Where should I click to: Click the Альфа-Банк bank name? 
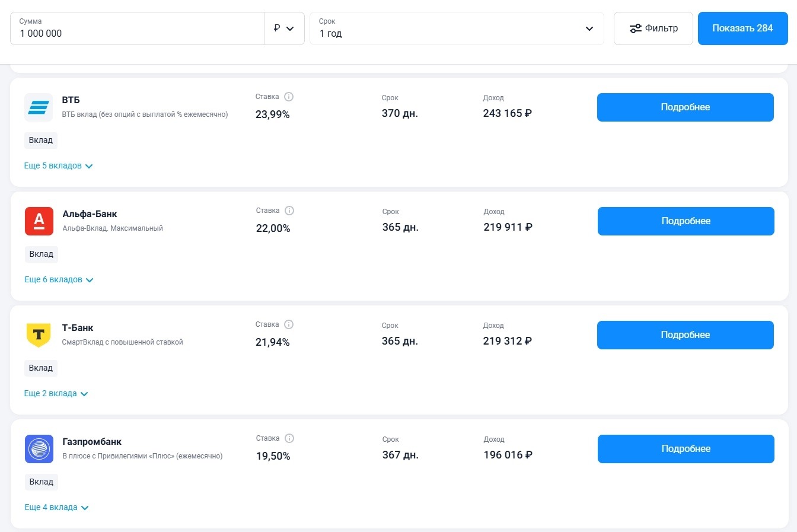pos(90,214)
